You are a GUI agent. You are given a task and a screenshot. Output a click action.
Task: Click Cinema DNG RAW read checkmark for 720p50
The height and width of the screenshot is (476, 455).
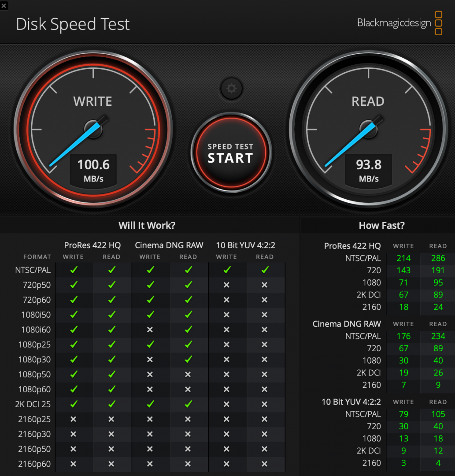click(x=189, y=284)
